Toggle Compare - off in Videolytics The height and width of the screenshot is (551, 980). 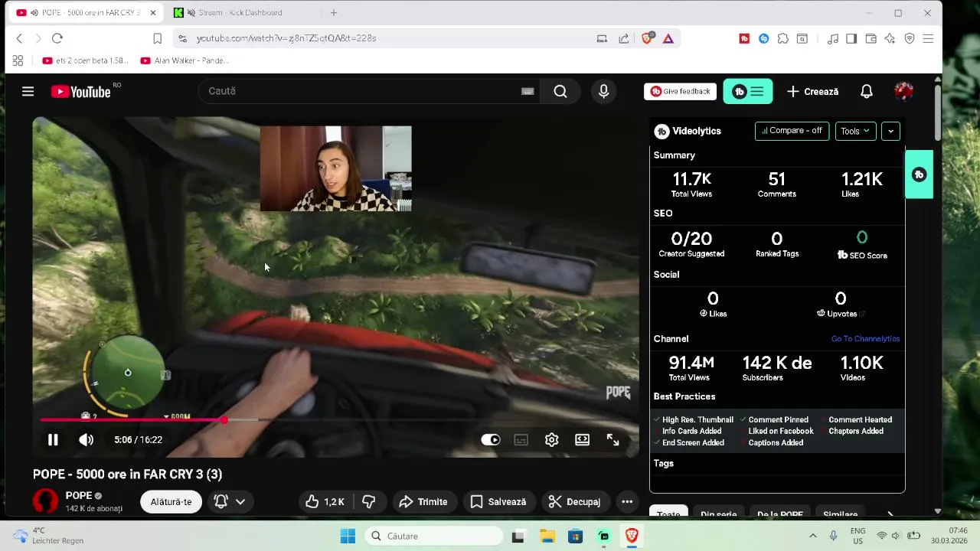(x=792, y=131)
